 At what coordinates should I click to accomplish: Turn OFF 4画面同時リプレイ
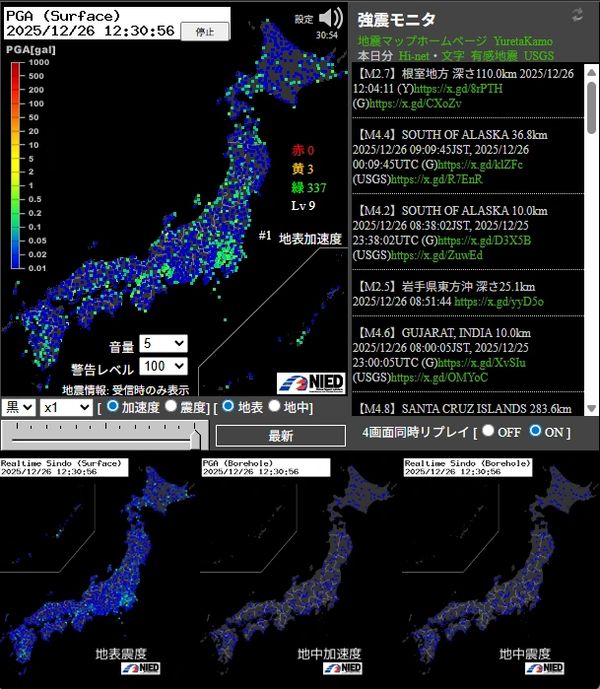click(488, 431)
